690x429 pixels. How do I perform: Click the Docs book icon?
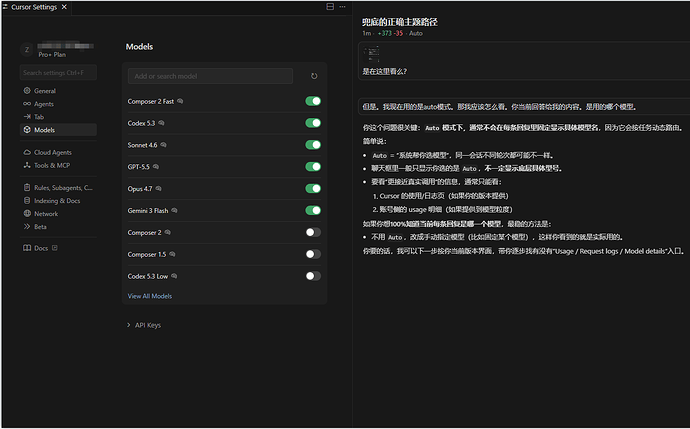[27, 248]
